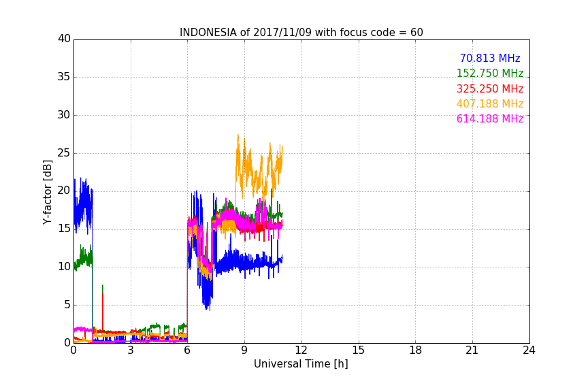Viewport: 588px width, 392px height.
Task: Click the y-axis tick value 30
Action: (64, 115)
